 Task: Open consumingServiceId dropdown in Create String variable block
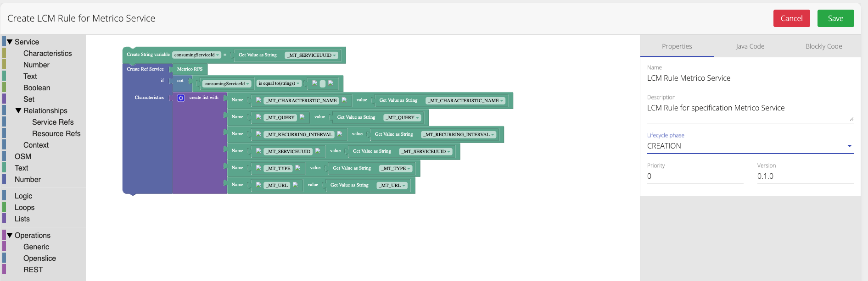[196, 55]
